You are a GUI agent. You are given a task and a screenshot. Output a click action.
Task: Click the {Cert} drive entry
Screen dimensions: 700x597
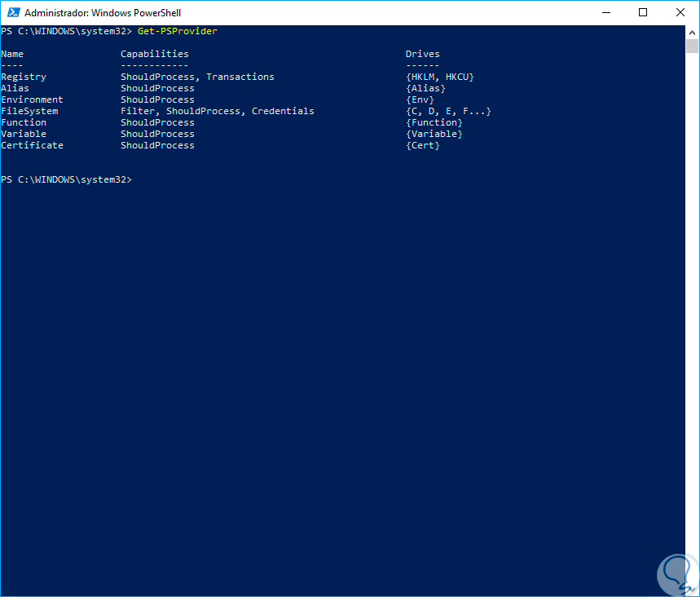[422, 145]
